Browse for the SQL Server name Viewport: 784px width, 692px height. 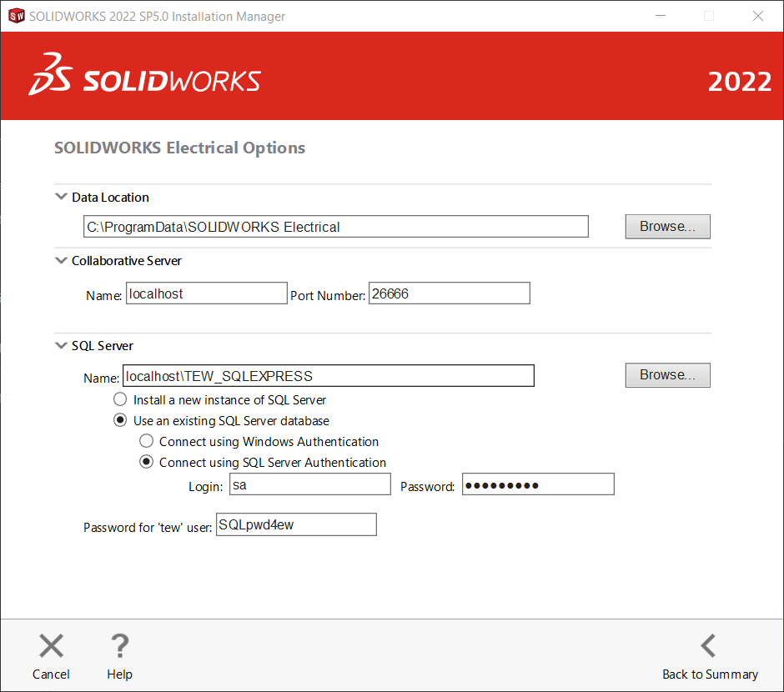coord(667,375)
